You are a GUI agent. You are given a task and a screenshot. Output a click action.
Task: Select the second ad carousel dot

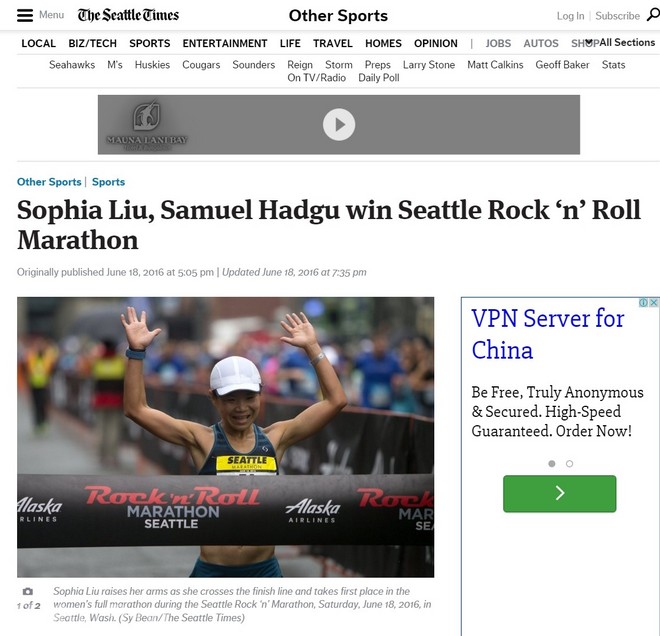click(570, 463)
